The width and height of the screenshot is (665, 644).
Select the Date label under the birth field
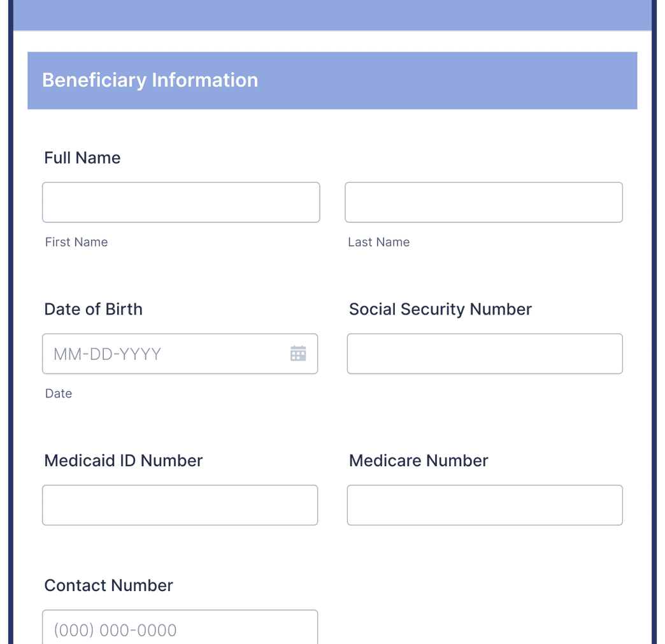pyautogui.click(x=59, y=393)
